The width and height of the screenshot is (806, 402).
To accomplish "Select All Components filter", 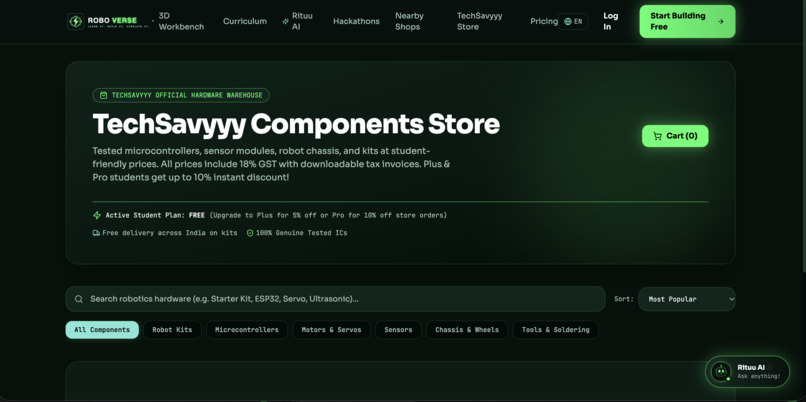I will pyautogui.click(x=102, y=330).
